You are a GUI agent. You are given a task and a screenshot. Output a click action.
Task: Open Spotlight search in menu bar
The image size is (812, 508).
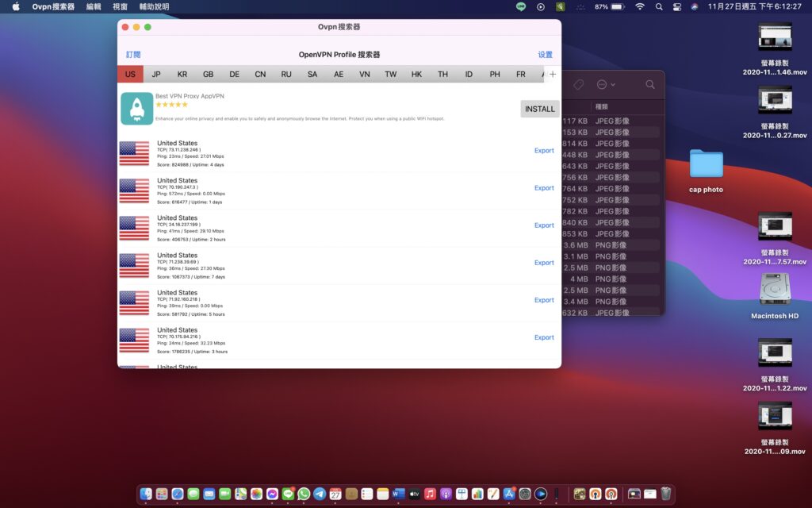click(x=659, y=6)
